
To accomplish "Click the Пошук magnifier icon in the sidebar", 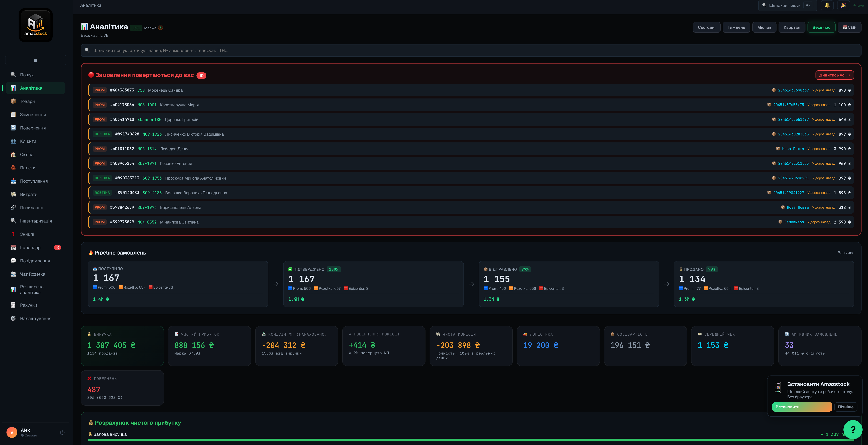I will click(x=13, y=74).
